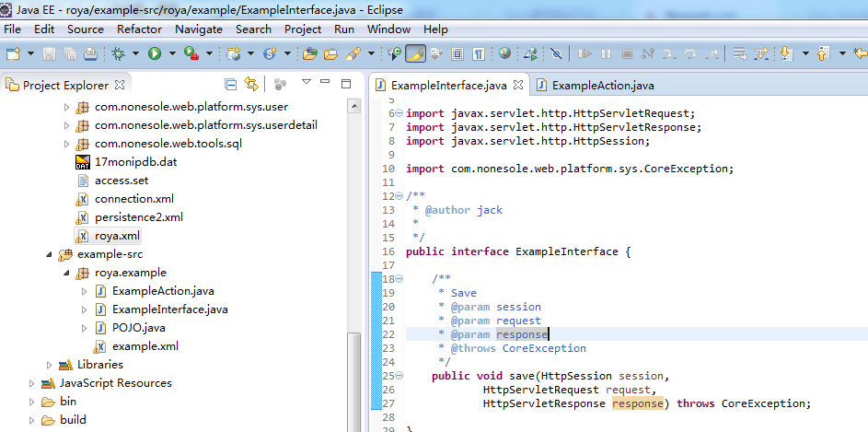The width and height of the screenshot is (868, 432).
Task: Collapse the roya.example package
Action: (66, 273)
